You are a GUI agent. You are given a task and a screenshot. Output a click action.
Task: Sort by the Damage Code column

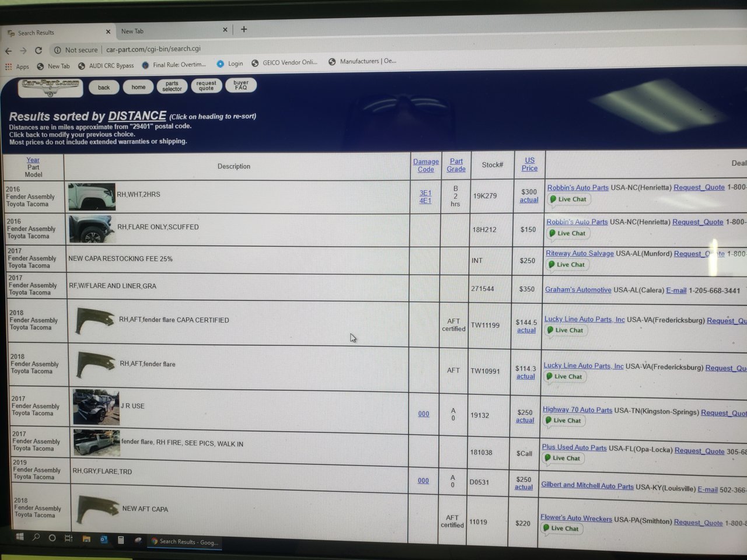[x=426, y=166]
